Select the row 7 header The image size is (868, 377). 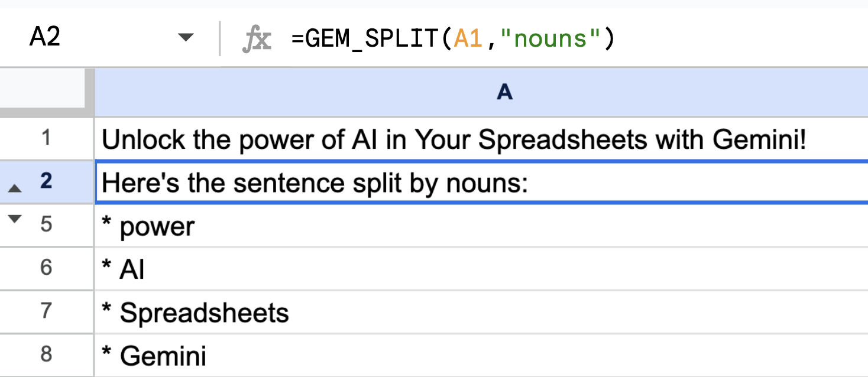[46, 311]
